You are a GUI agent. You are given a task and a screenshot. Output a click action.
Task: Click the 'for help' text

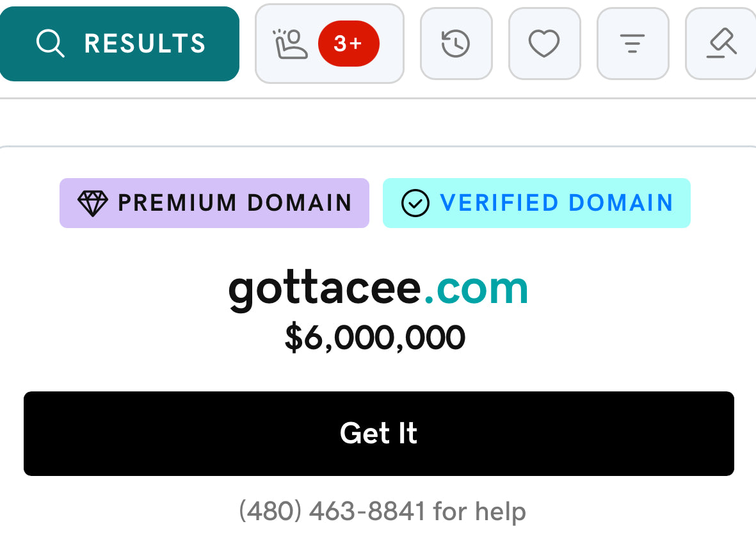[479, 511]
